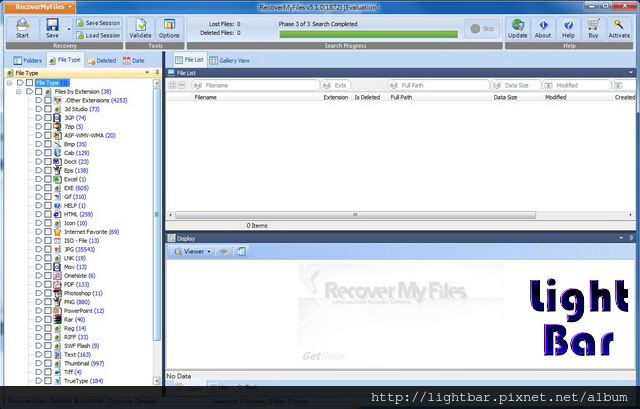Image resolution: width=640 pixels, height=409 pixels.
Task: Click the Internet Favorite star icon
Action: point(58,232)
